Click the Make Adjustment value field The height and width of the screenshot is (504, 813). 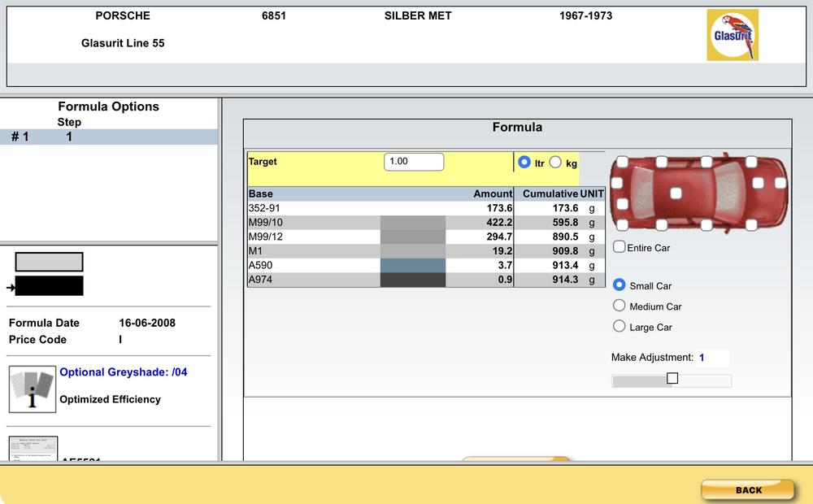pyautogui.click(x=713, y=358)
